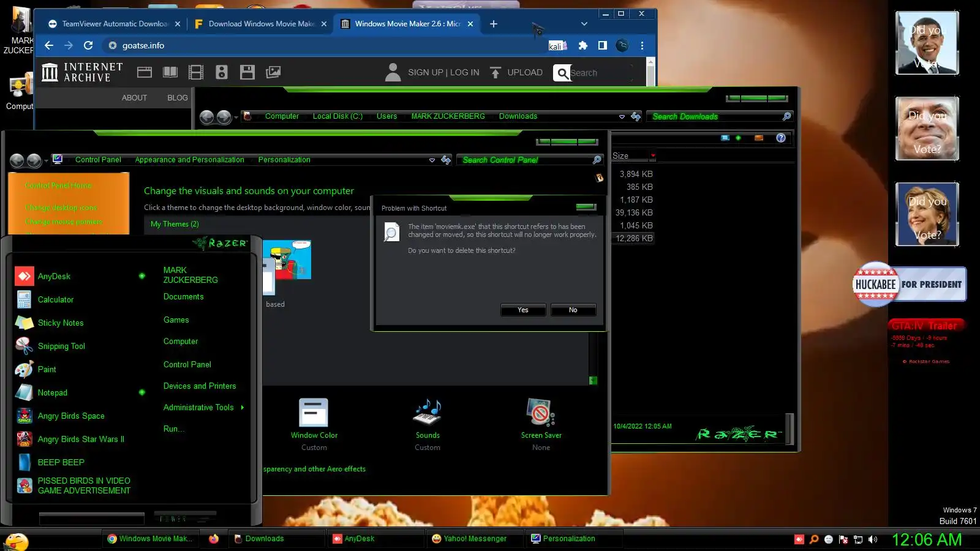Open Sounds settings in Personalization
This screenshot has width=980, height=551.
(428, 424)
